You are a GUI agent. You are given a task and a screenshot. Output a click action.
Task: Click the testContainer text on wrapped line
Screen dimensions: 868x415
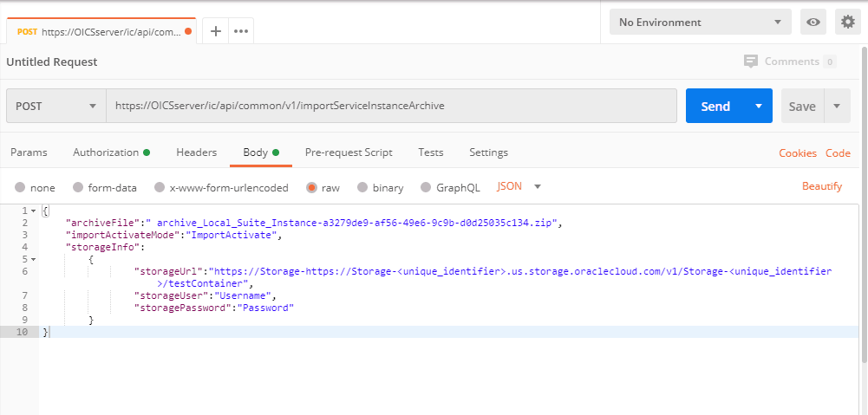point(207,284)
